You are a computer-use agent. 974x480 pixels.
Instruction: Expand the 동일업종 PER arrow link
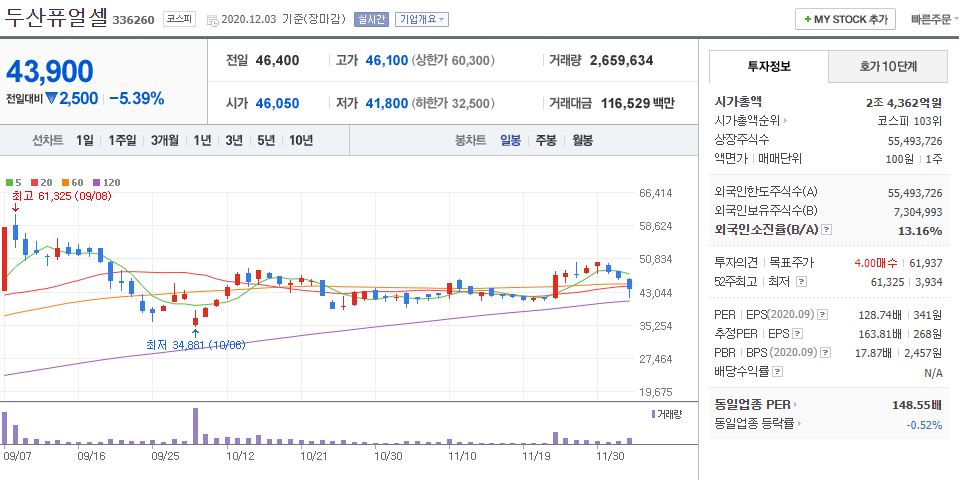[x=796, y=405]
